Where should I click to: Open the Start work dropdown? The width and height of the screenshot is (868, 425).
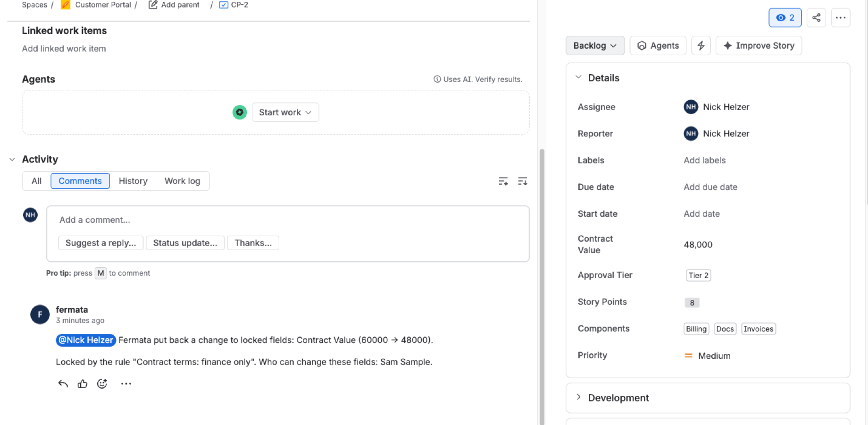tap(285, 112)
